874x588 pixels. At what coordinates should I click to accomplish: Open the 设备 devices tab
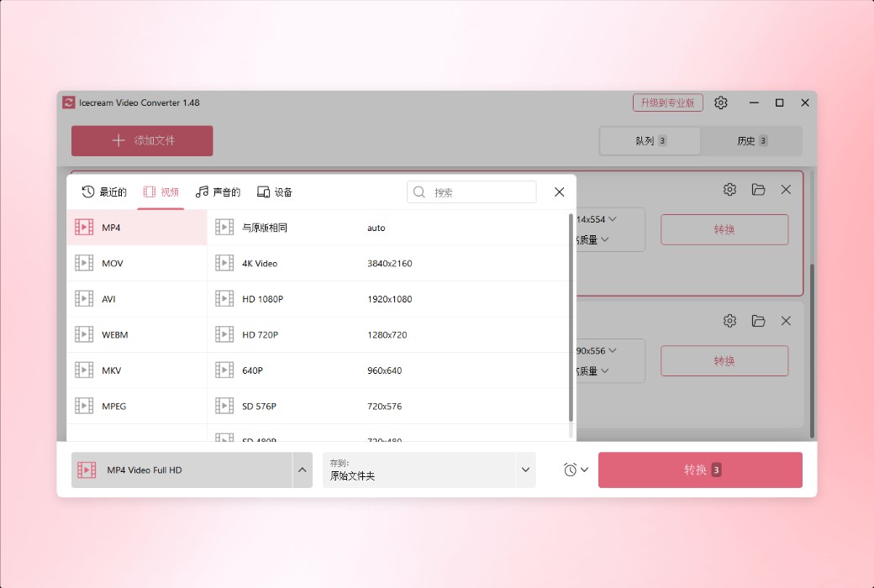coord(275,192)
